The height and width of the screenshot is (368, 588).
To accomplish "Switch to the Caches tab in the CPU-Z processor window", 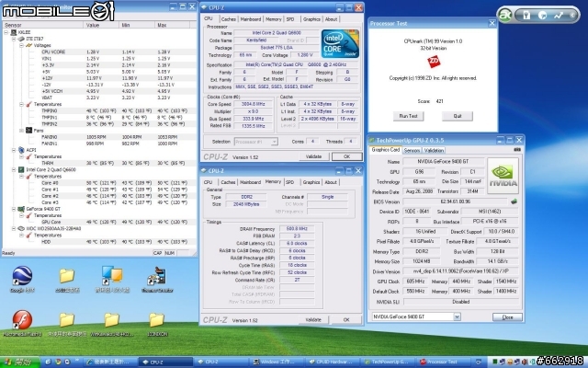I will click(229, 19).
